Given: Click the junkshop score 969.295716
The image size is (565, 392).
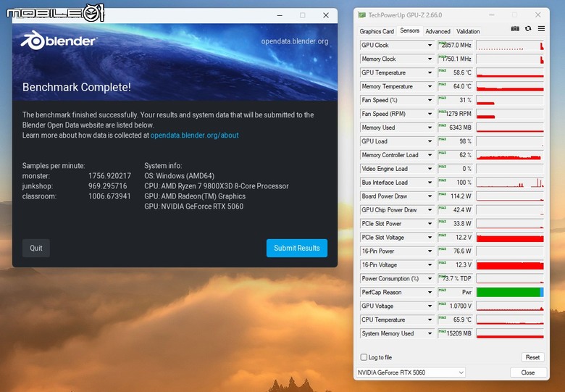Looking at the screenshot, I should 108,186.
